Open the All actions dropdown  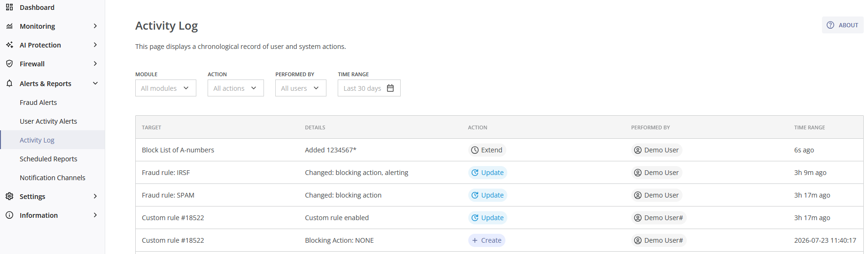click(x=236, y=88)
